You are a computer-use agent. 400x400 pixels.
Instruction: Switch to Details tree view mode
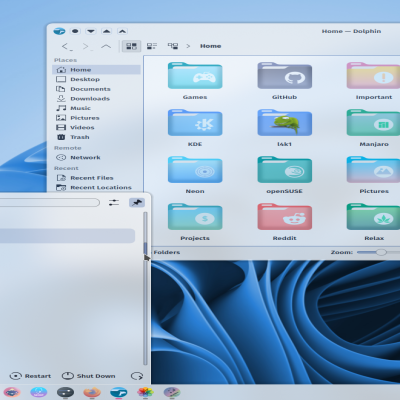click(173, 46)
